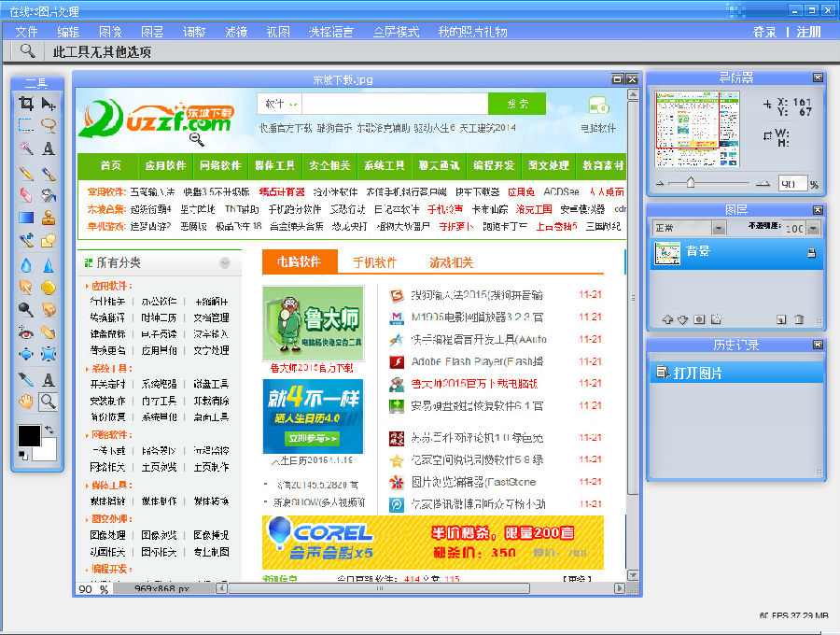Select the rectangular Marquee tool
The width and height of the screenshot is (840, 635).
[26, 125]
